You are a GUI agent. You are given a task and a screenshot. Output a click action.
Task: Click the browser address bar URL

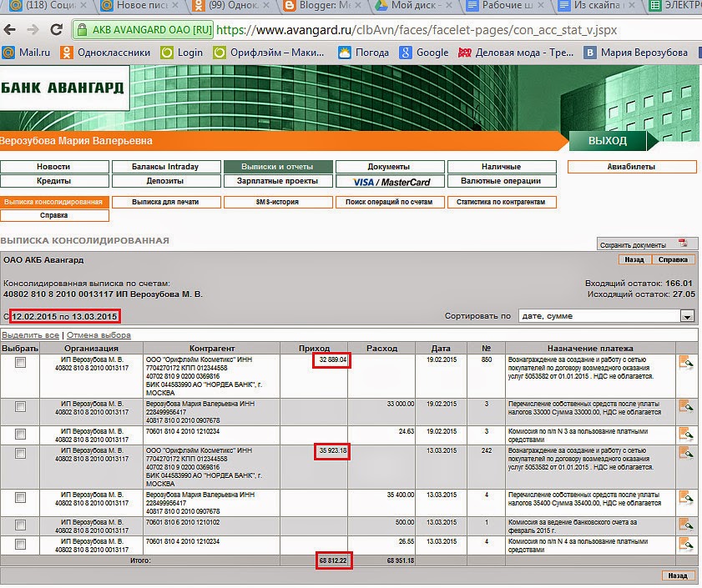(x=417, y=30)
